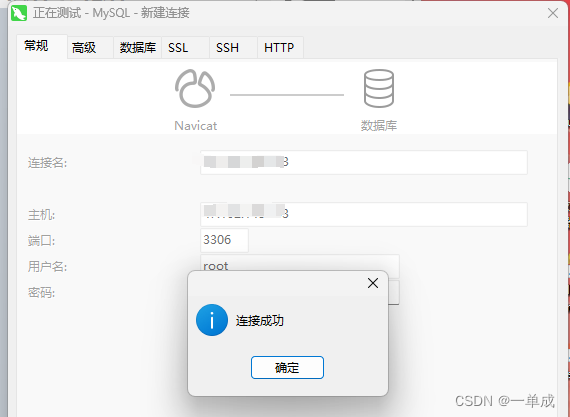This screenshot has width=570, height=417.
Task: Click the Navicat caption under the logo
Action: (196, 126)
